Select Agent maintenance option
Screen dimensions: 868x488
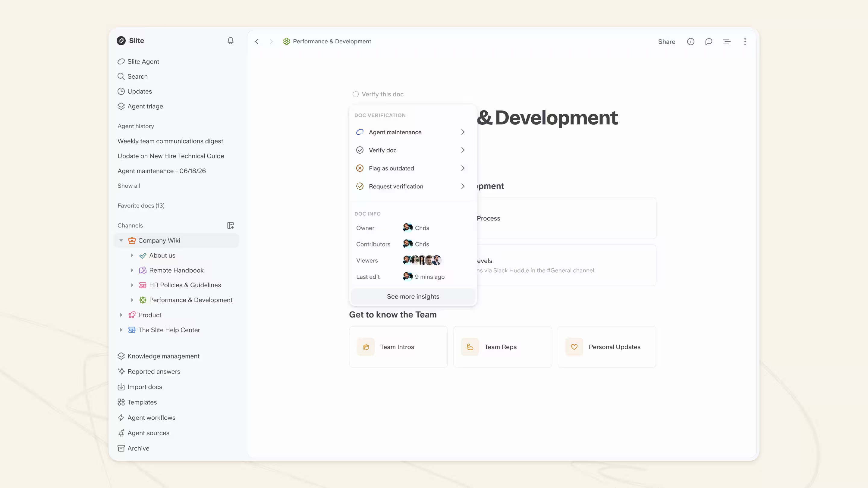click(411, 132)
